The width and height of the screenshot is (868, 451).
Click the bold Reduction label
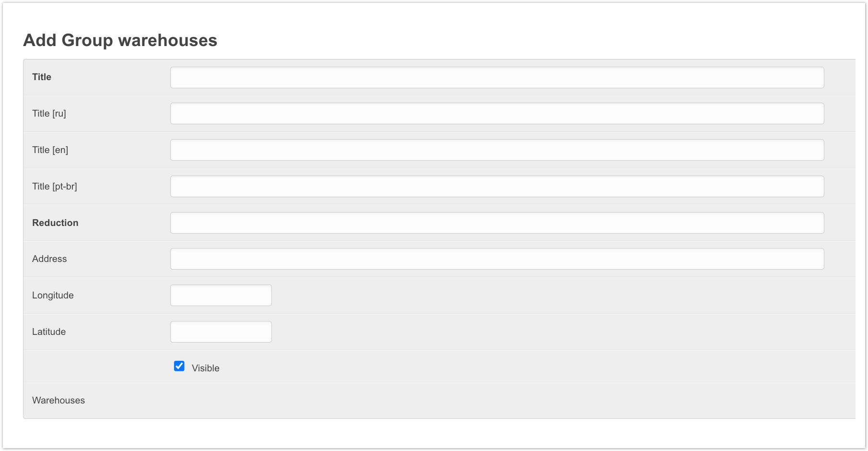click(x=55, y=223)
